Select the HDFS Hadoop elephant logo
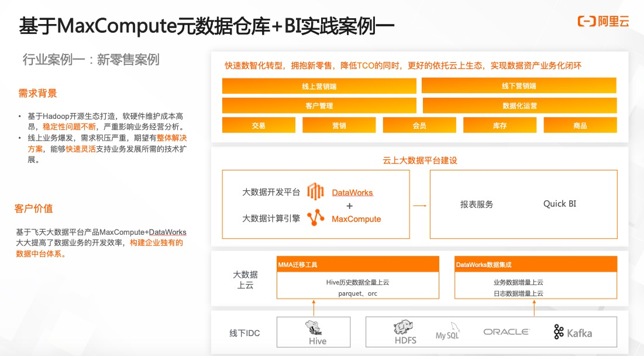The height and width of the screenshot is (356, 644). (x=404, y=327)
